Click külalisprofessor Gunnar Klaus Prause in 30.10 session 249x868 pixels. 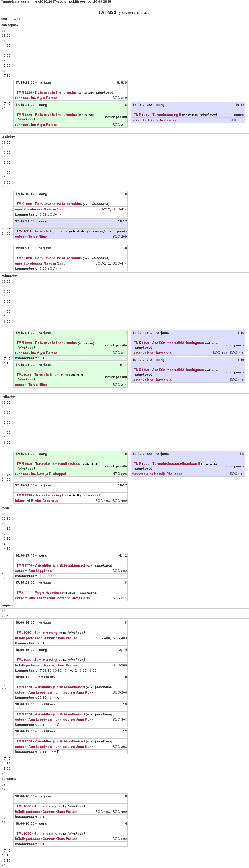(x=46, y=812)
